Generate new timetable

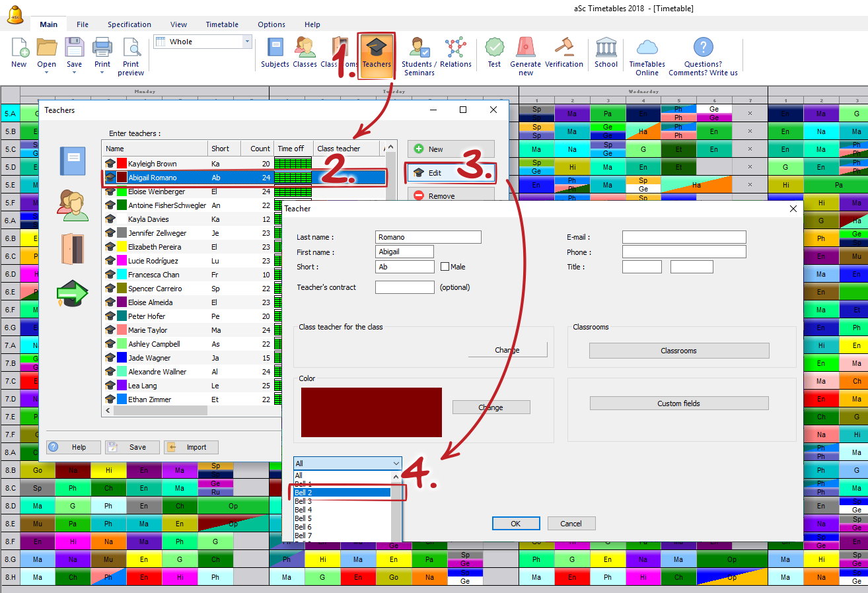tap(526, 56)
